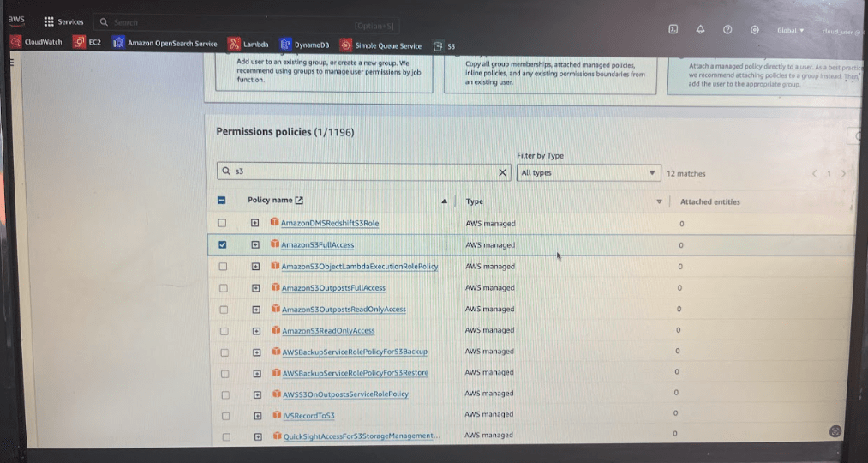
Task: Open the AmazonS3OutpostsFullAccess policy link
Action: (x=333, y=288)
